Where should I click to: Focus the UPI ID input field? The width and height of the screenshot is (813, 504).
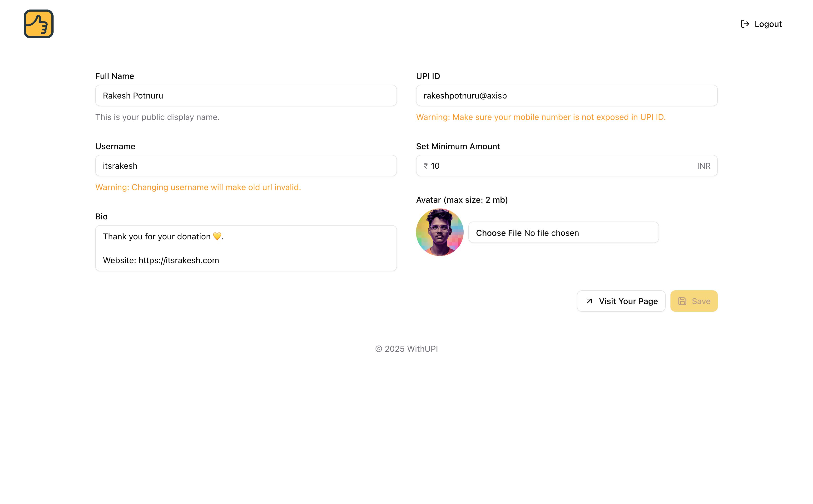pyautogui.click(x=566, y=96)
